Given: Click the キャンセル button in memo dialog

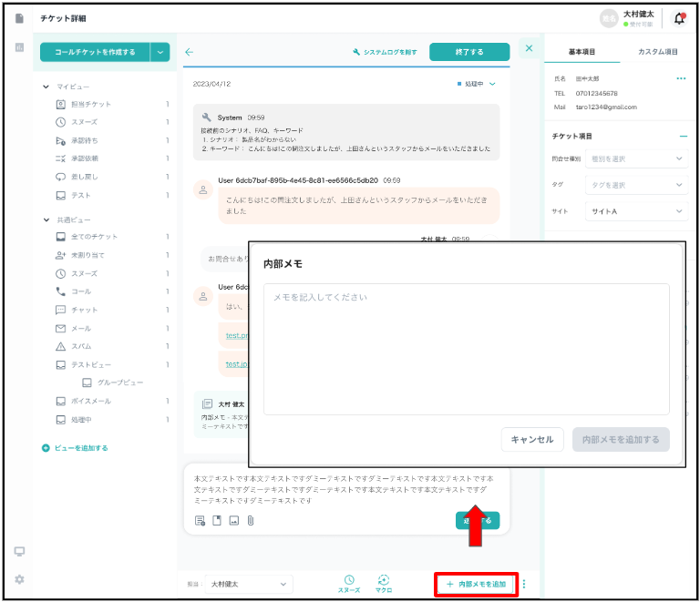Looking at the screenshot, I should pos(532,439).
